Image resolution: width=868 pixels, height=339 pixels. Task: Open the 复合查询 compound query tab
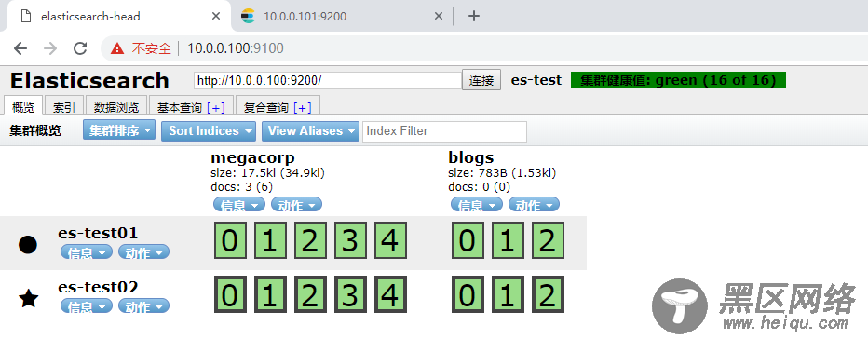(x=278, y=107)
